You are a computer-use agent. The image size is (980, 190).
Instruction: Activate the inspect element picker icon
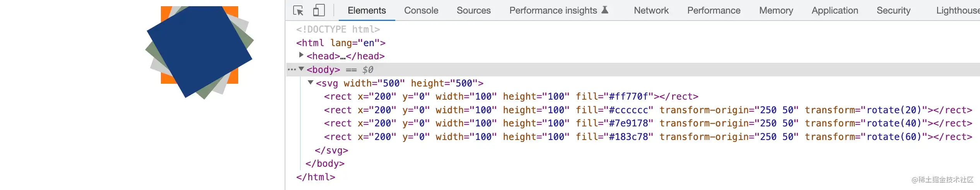(x=298, y=10)
